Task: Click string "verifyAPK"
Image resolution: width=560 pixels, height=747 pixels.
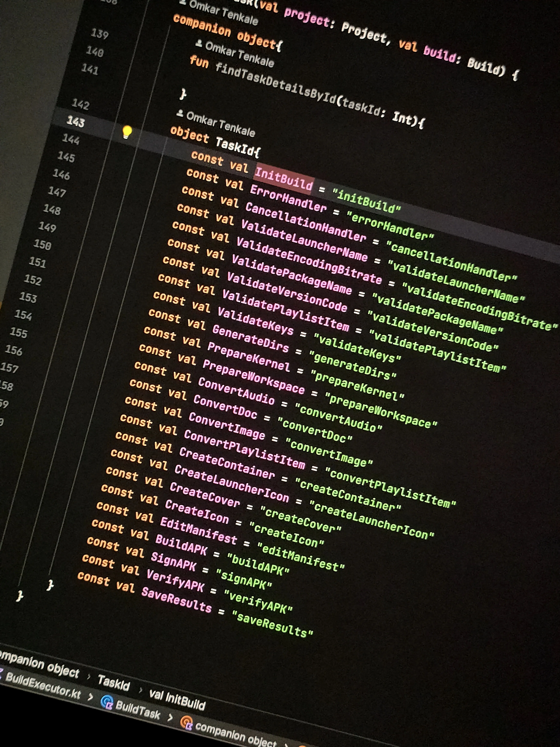Action: 258,601
